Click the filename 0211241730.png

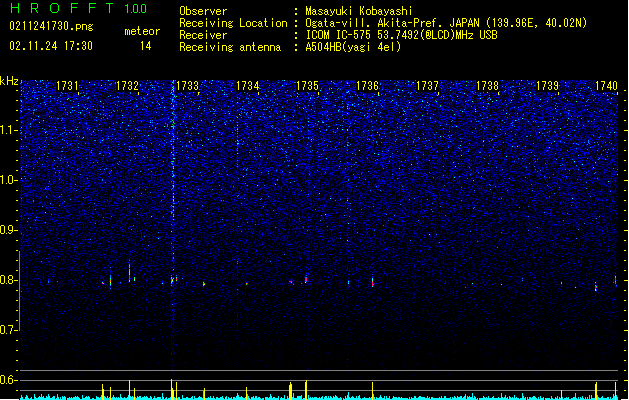click(x=51, y=27)
